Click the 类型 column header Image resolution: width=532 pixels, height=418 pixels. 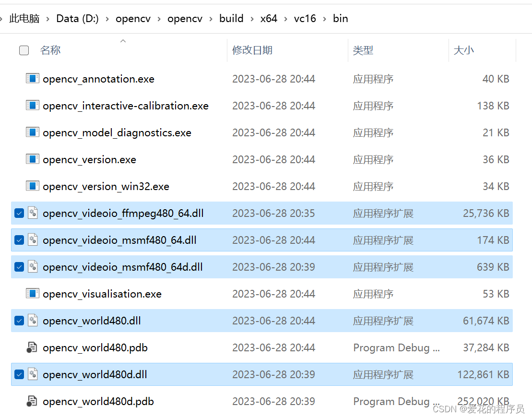(x=363, y=50)
